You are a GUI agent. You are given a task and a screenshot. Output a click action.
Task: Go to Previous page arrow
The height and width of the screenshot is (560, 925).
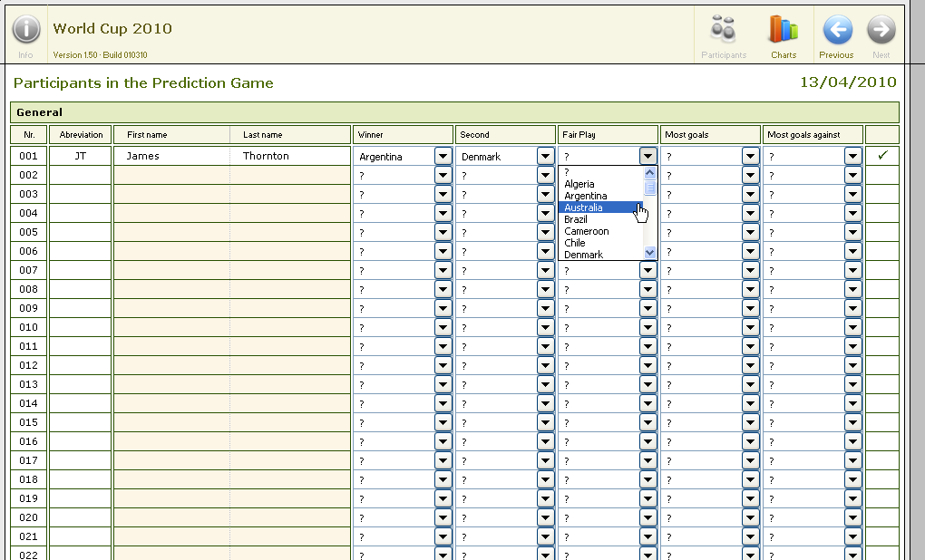[836, 31]
